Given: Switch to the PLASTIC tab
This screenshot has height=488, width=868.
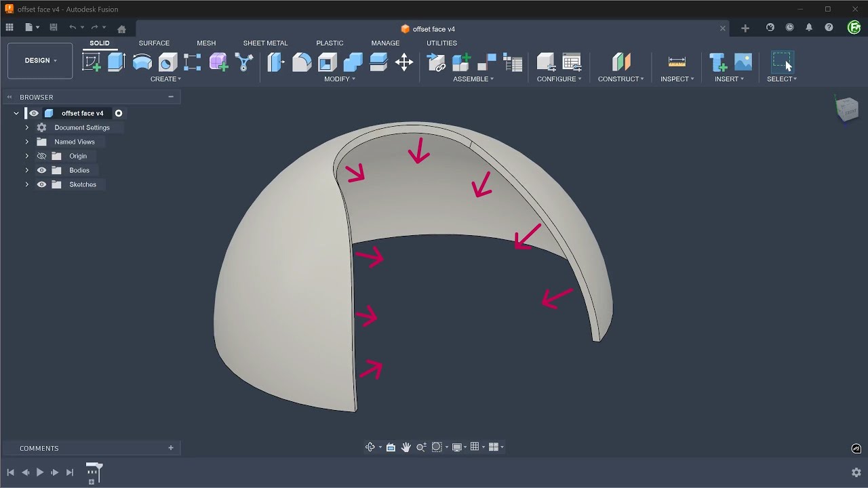Looking at the screenshot, I should tap(330, 43).
